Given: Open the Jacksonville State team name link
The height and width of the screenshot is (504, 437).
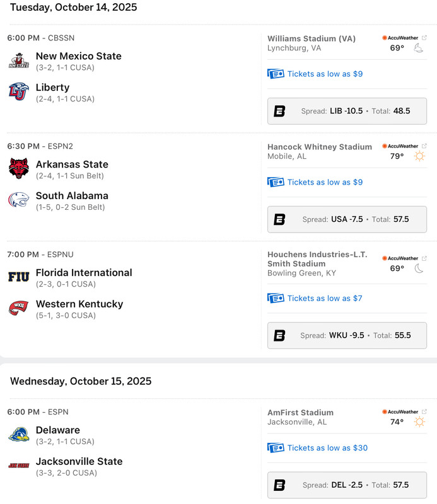Looking at the screenshot, I should coord(79,461).
